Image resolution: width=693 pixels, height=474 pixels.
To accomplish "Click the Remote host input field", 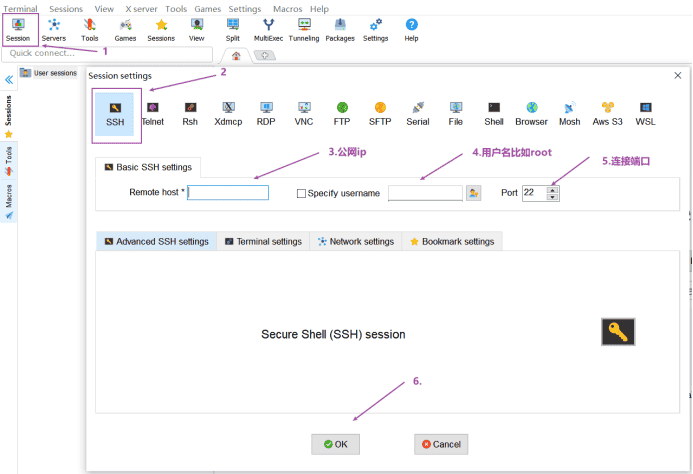I will (x=228, y=193).
